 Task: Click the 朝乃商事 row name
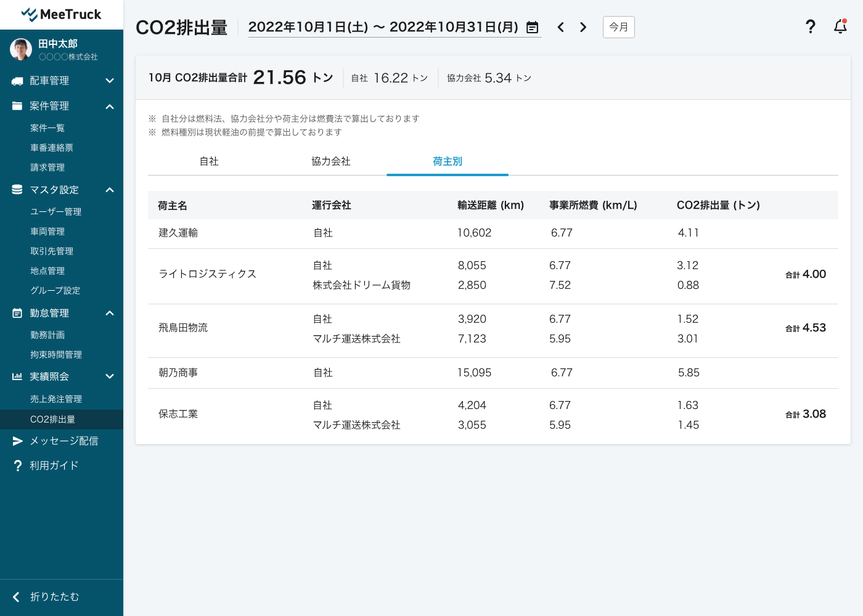pos(178,373)
